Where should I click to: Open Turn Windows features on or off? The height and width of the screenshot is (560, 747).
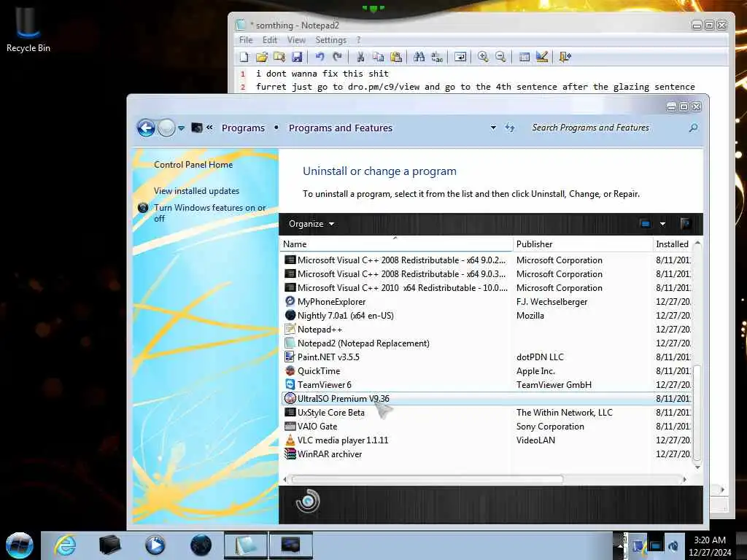point(209,213)
